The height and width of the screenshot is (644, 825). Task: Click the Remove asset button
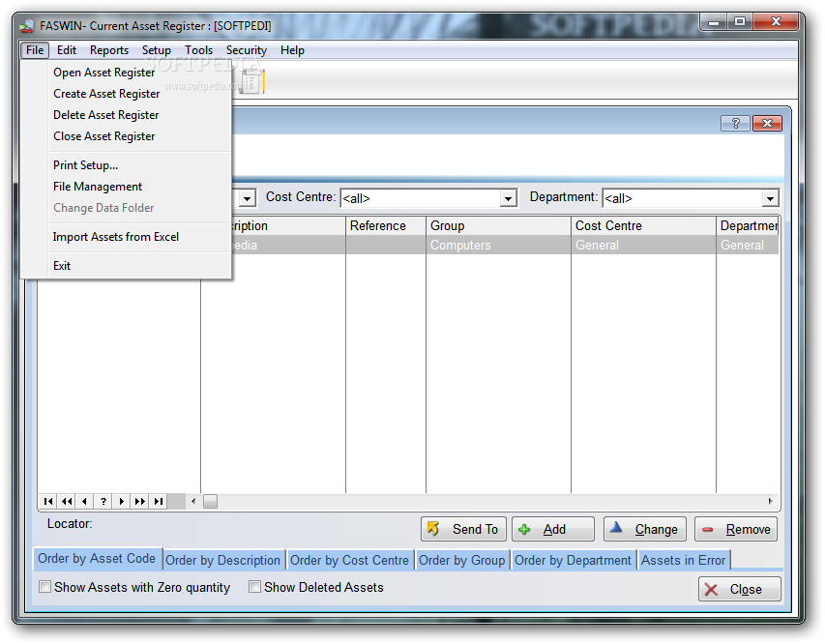tap(736, 529)
